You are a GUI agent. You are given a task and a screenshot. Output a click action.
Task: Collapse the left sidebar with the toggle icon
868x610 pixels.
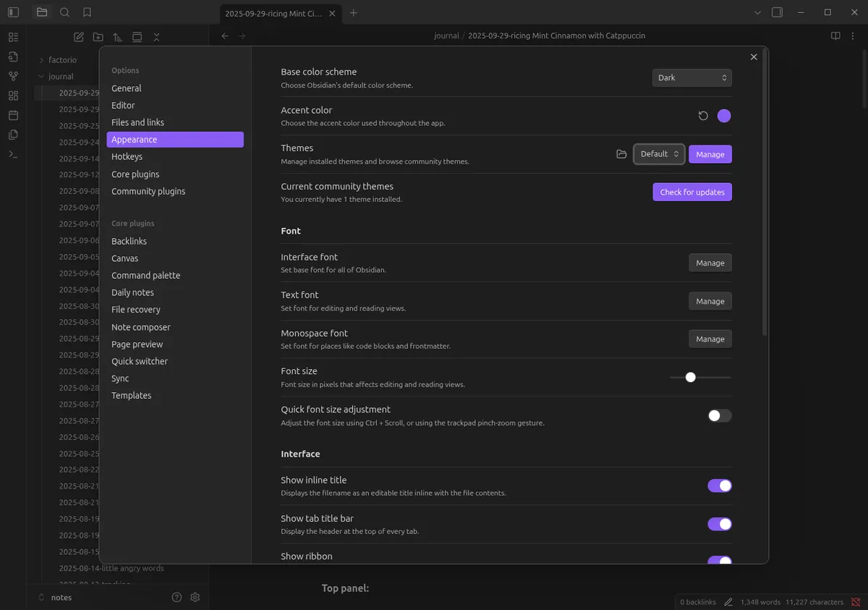click(x=13, y=12)
